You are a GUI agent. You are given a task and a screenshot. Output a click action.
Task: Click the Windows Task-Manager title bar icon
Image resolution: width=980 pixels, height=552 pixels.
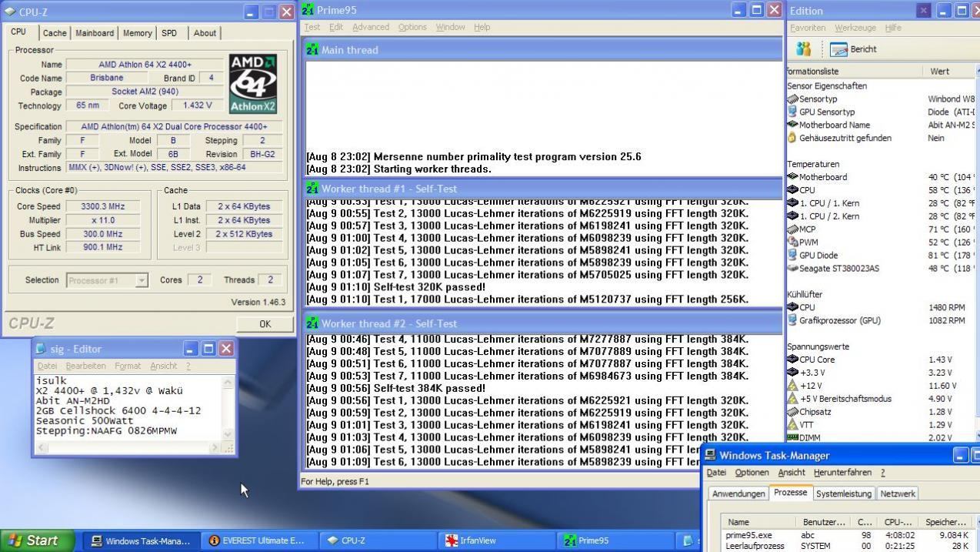(x=710, y=455)
